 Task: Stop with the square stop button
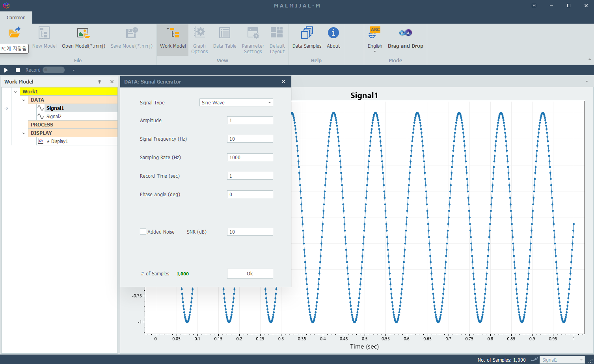18,70
